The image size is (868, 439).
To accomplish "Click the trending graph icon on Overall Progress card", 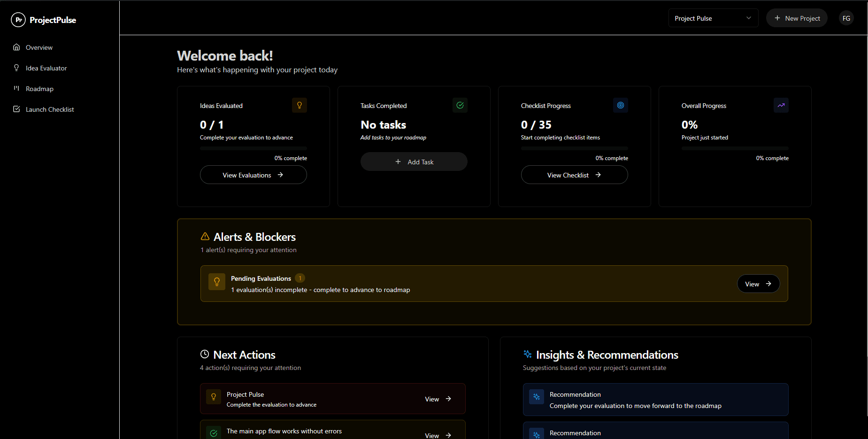I will click(781, 105).
